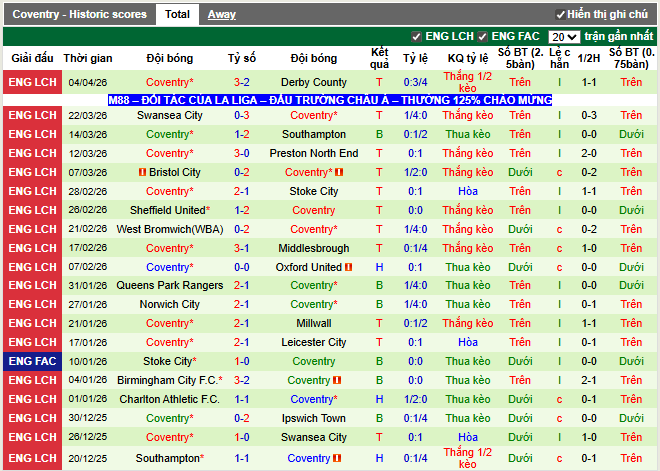Click red card icon next to Oxford United
This screenshot has width=660, height=471.
[350, 267]
